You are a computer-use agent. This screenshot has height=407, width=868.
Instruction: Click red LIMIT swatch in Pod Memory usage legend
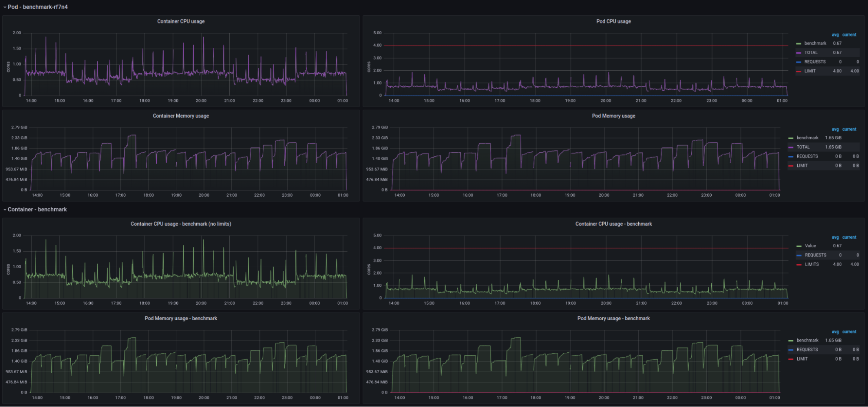coord(791,166)
